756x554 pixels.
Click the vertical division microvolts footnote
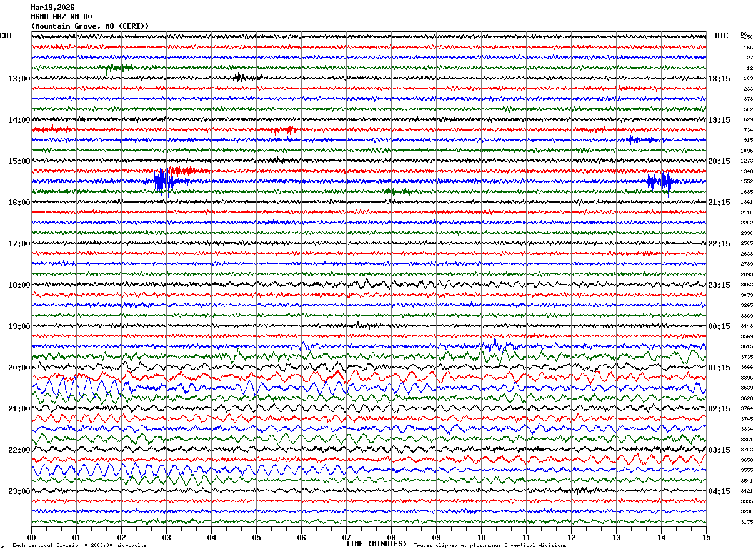79,546
